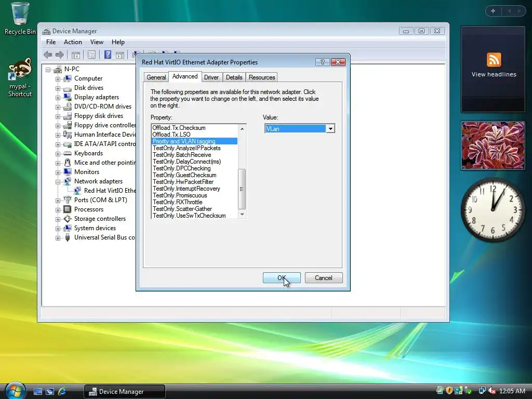Screen dimensions: 532x399
Task: Select Ports (COM & LPT) tree item
Action: [100, 200]
